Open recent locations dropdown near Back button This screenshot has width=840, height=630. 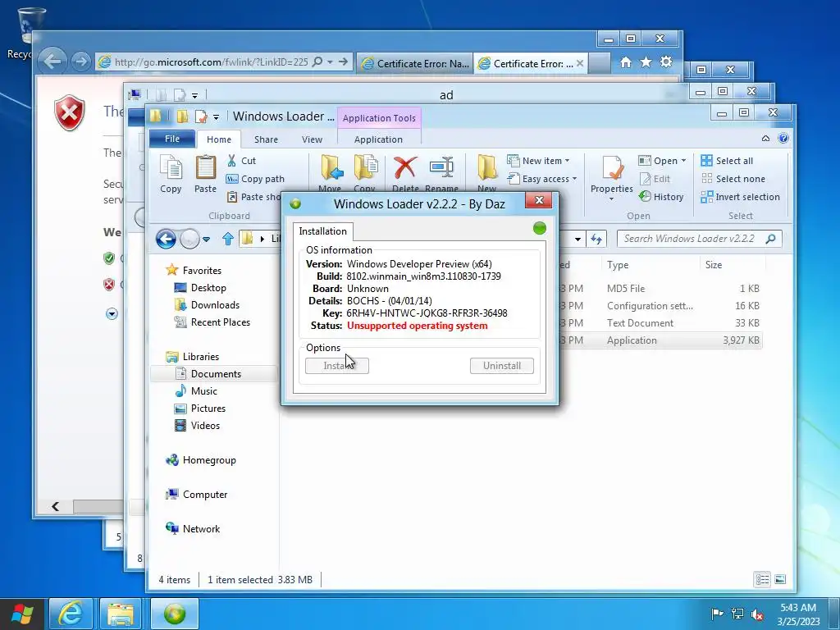pos(206,239)
